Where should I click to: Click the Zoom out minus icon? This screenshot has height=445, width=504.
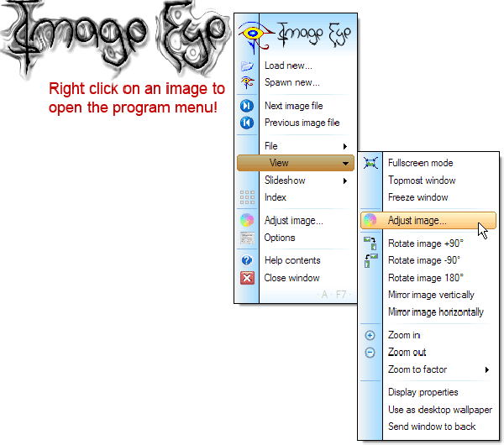(370, 353)
